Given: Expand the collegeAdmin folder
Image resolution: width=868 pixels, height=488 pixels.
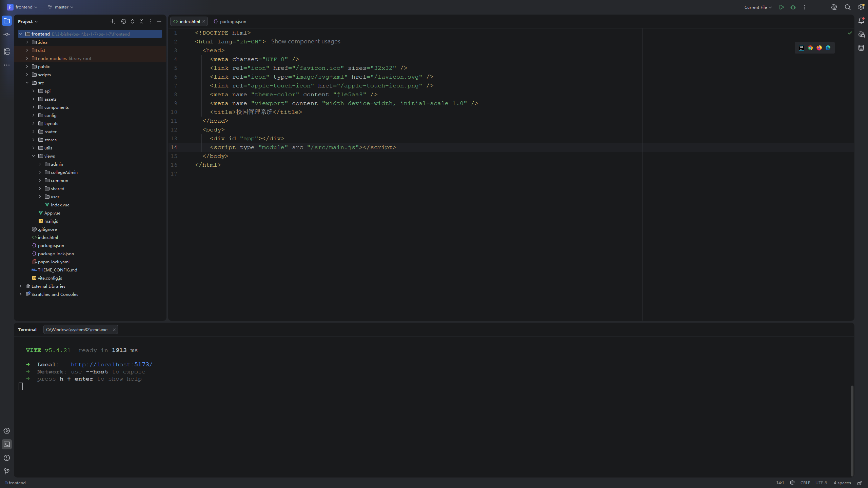Looking at the screenshot, I should [40, 172].
